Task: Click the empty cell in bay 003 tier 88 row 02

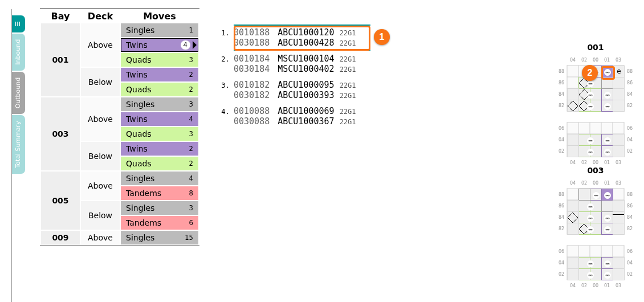Action: point(585,195)
